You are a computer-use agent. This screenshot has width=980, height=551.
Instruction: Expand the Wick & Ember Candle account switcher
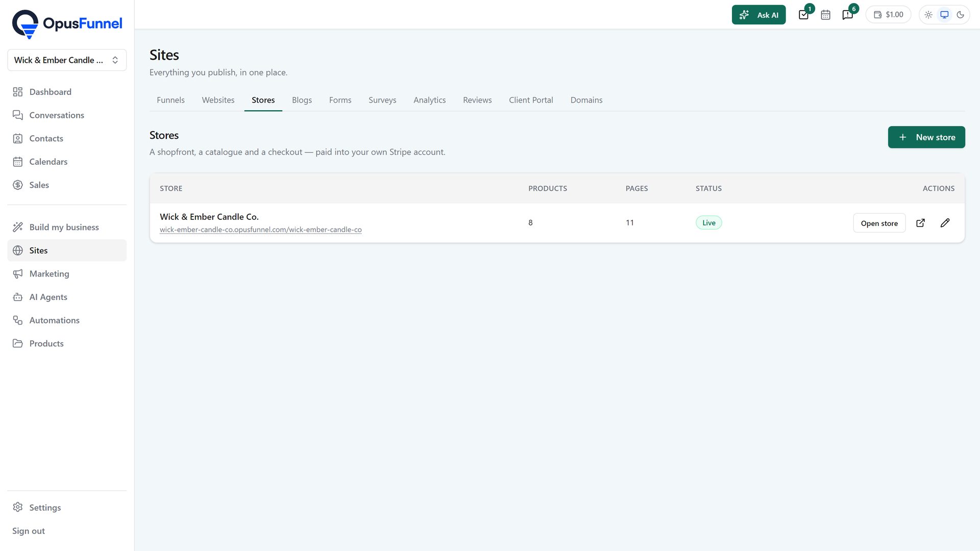pyautogui.click(x=67, y=60)
